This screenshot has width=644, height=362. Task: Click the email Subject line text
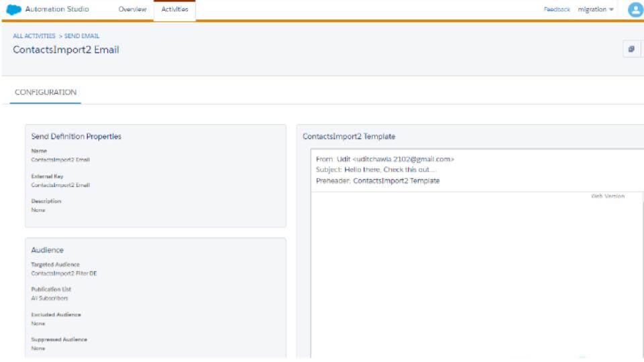coord(376,170)
